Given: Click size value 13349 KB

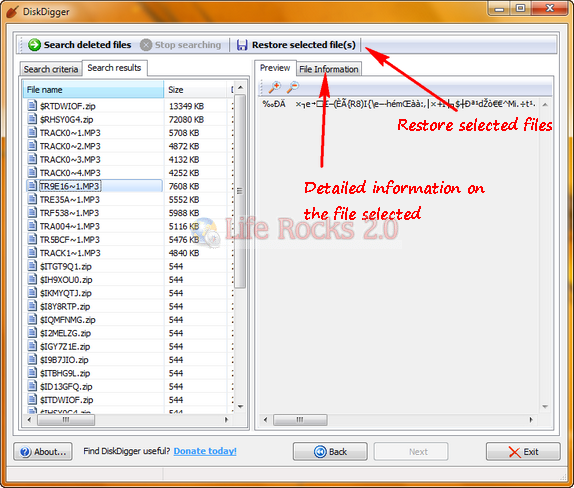Looking at the screenshot, I should tap(186, 106).
